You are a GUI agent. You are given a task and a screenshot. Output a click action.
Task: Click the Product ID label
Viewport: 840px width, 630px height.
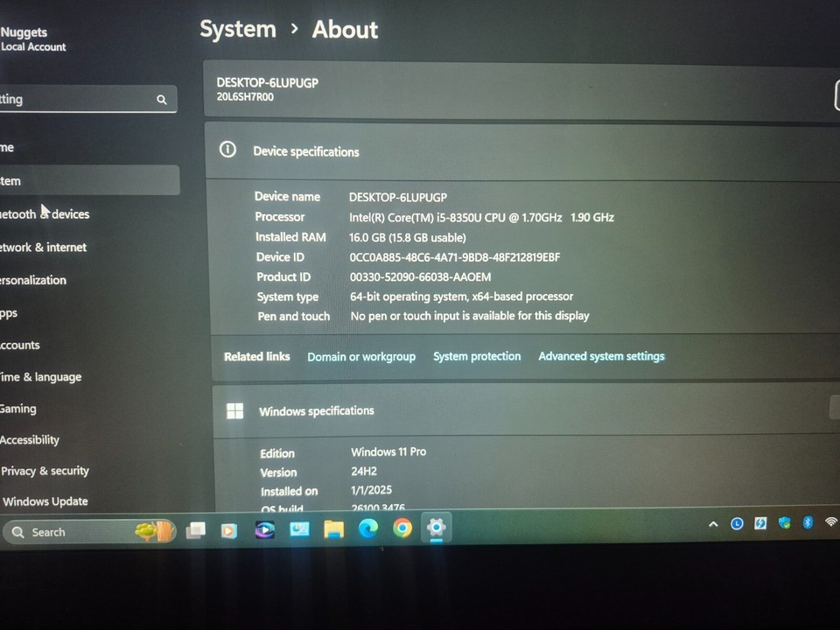[283, 277]
